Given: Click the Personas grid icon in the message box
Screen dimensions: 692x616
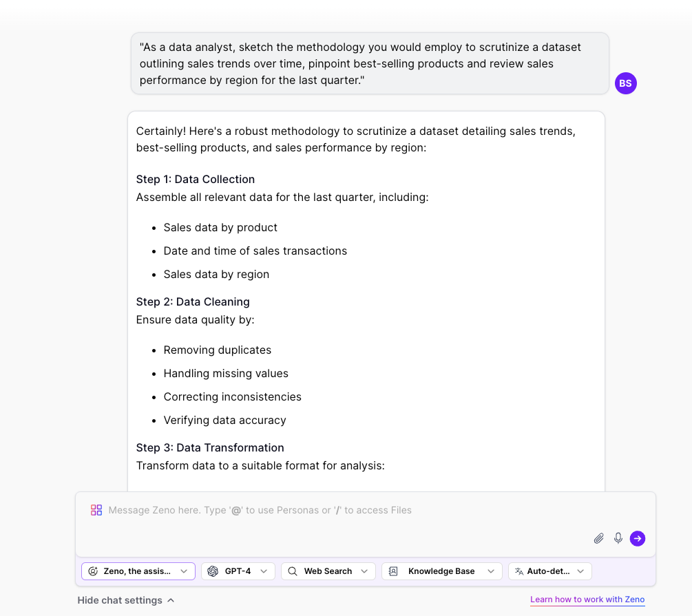Looking at the screenshot, I should (x=96, y=509).
